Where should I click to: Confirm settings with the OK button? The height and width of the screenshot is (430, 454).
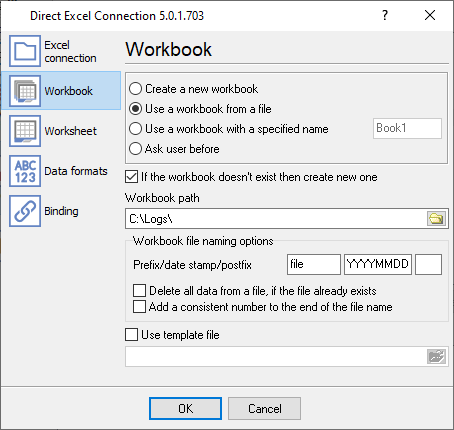point(185,408)
